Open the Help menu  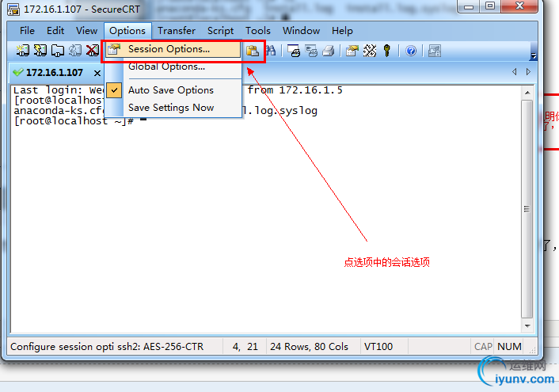point(342,31)
